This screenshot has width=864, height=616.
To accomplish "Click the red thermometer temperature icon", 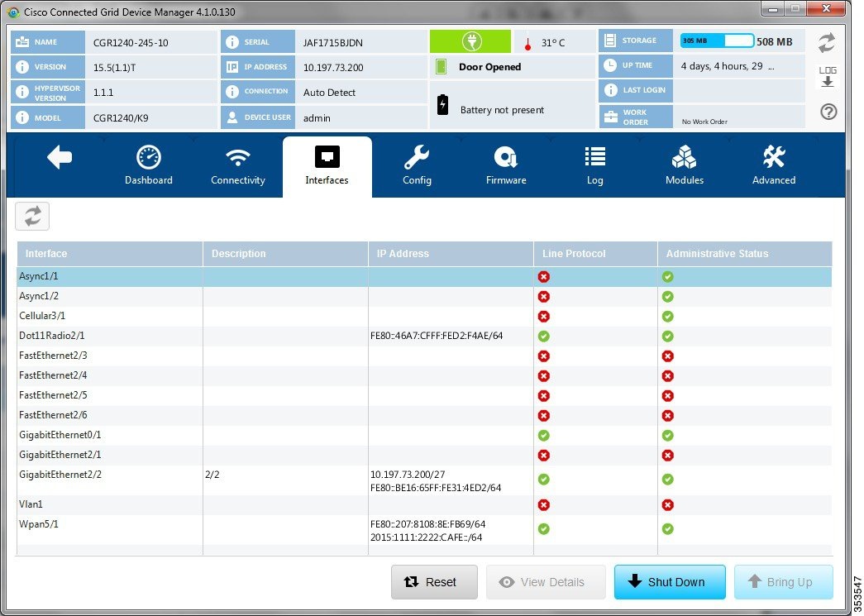I will [527, 44].
